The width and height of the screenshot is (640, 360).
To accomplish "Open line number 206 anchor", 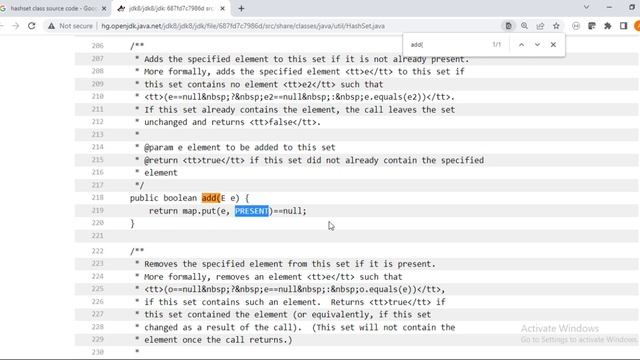I will coord(98,46).
